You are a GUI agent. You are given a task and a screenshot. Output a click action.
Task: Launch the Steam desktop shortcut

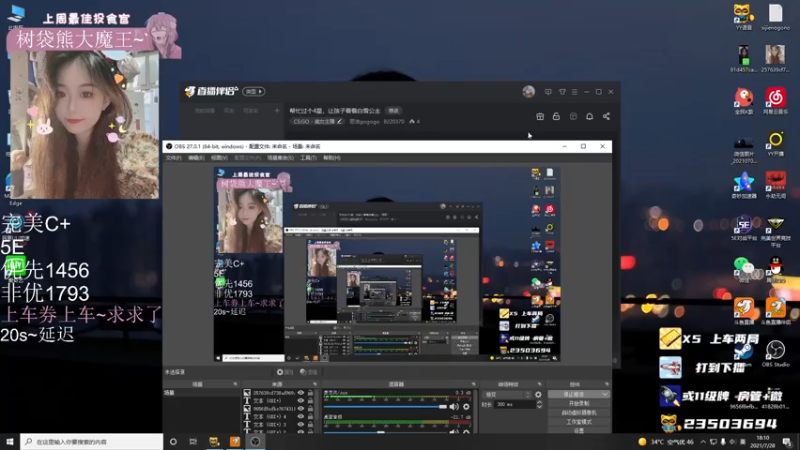tap(743, 353)
